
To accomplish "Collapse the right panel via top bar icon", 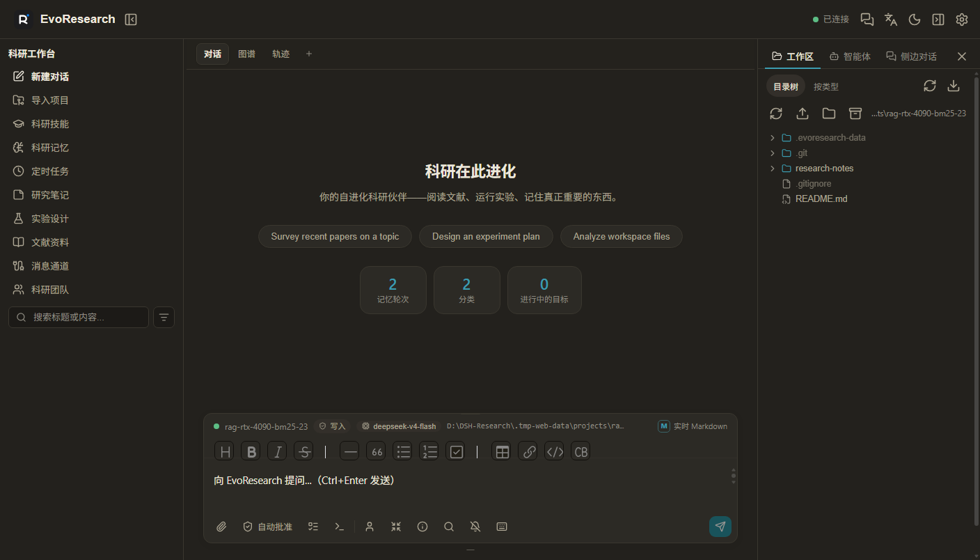I will click(x=938, y=20).
